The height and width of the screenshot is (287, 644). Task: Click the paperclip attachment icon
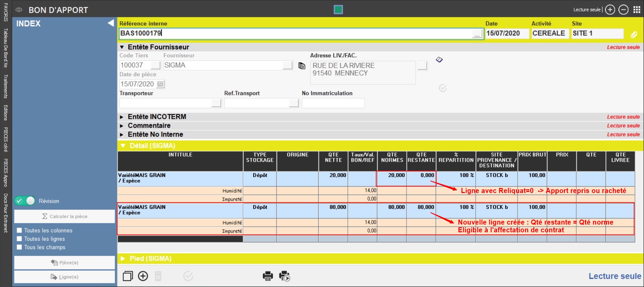click(634, 35)
